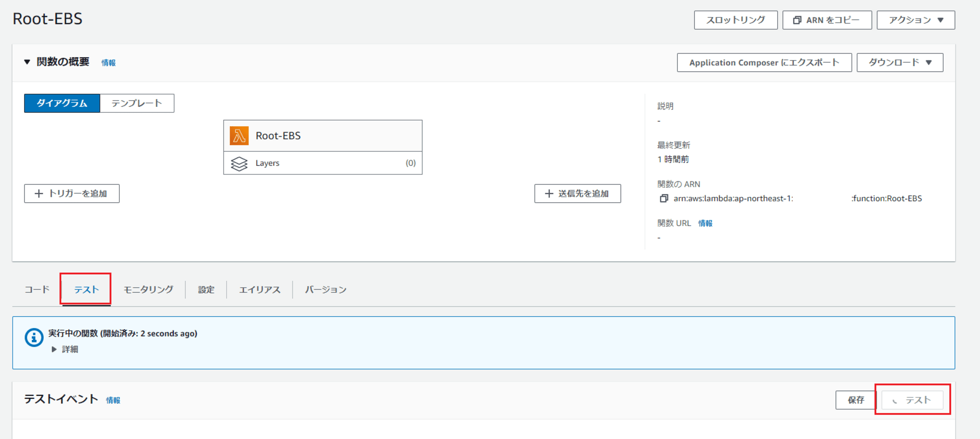980x439 pixels.
Task: Click the function ARN text
Action: point(798,199)
